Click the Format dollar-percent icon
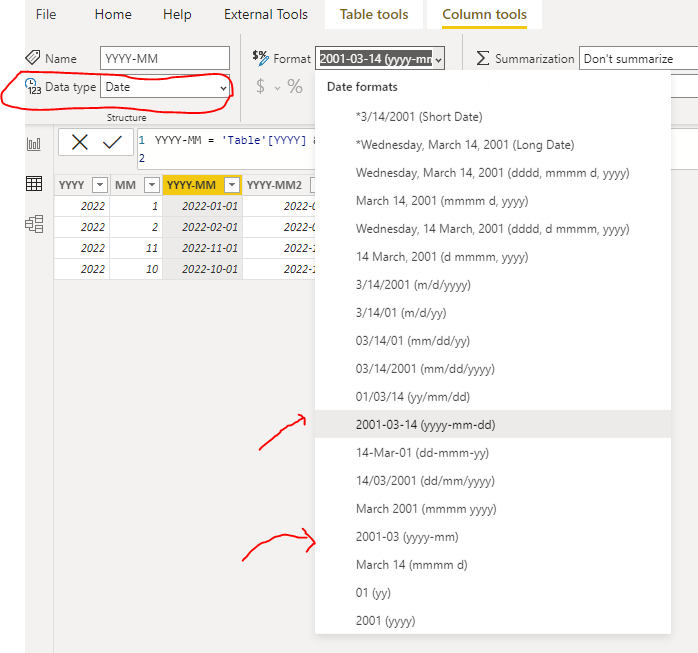This screenshot has height=653, width=698. (x=260, y=58)
